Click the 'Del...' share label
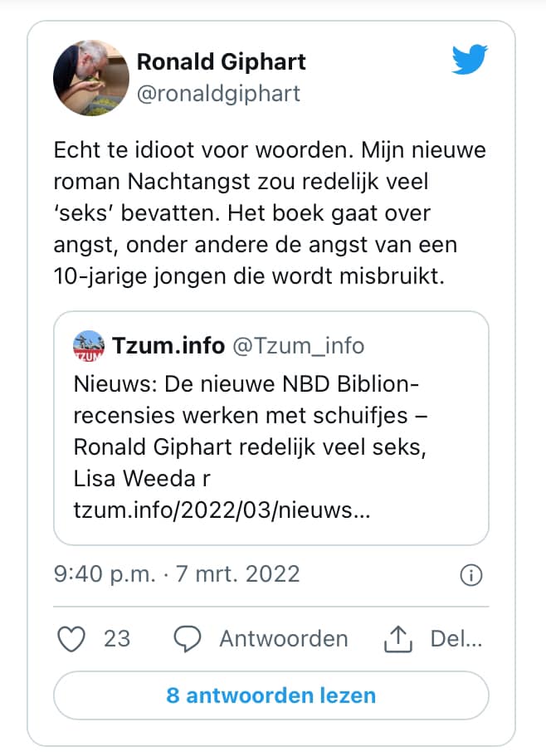Screen dimensions: 546x756 pyautogui.click(x=456, y=638)
